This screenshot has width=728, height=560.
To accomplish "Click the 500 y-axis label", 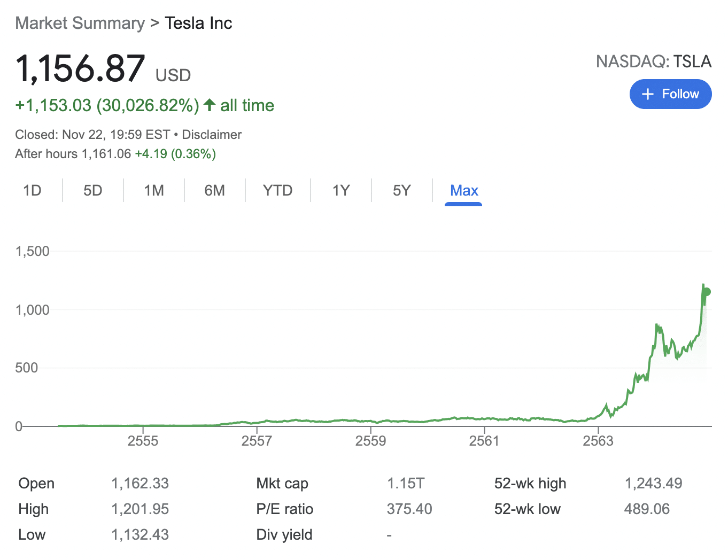I will pyautogui.click(x=26, y=368).
